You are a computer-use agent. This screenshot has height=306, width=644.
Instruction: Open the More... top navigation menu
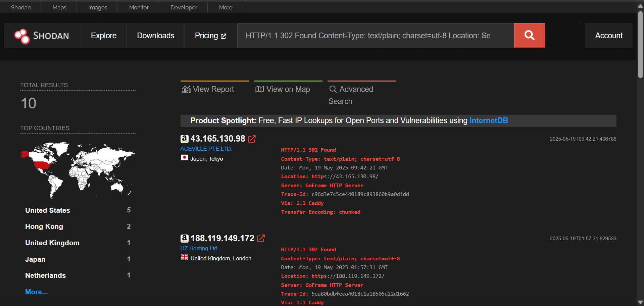pos(227,7)
